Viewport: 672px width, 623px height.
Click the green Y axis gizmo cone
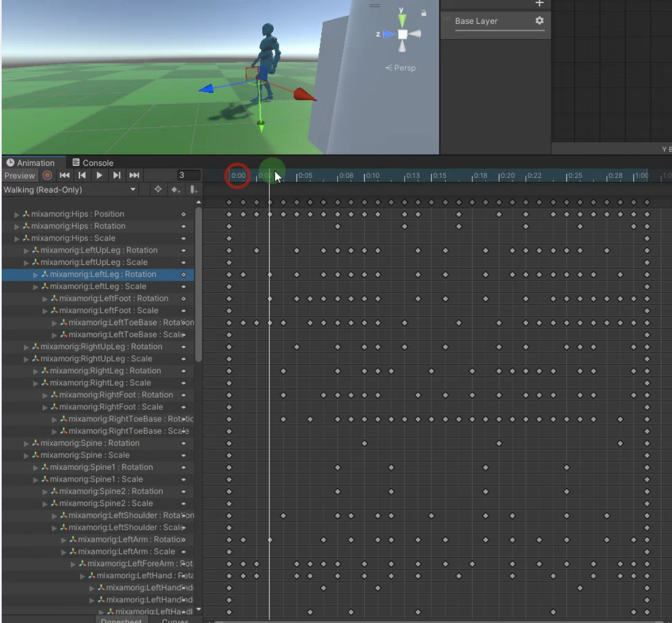coord(402,20)
